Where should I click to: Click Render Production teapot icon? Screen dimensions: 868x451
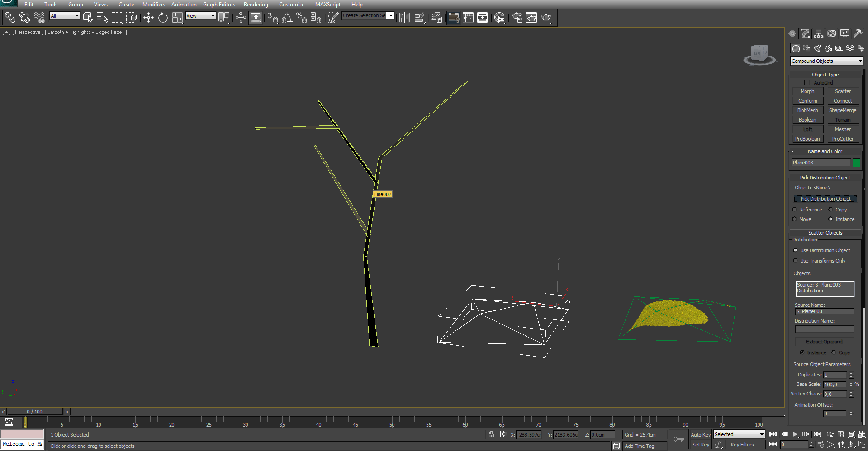(x=546, y=18)
